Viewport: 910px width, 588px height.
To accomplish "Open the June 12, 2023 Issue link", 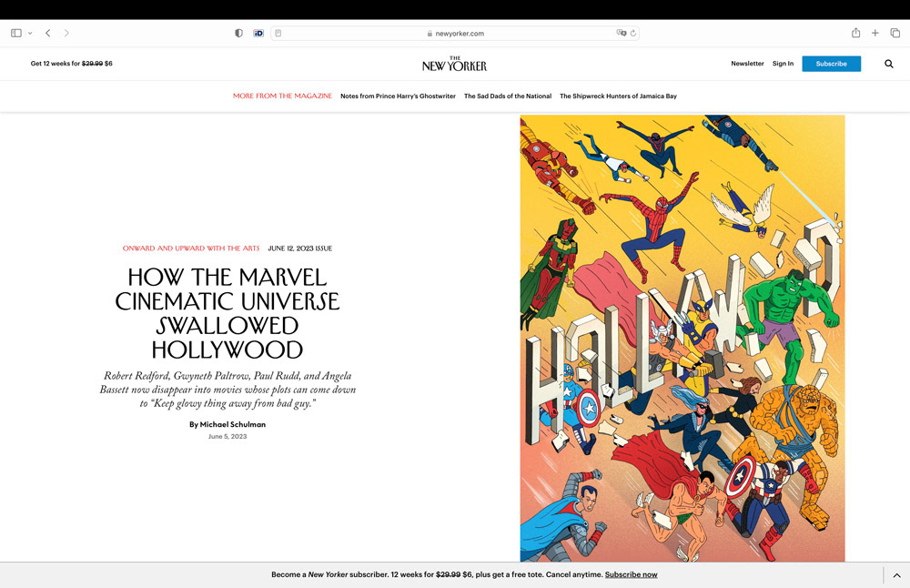I will tap(300, 248).
